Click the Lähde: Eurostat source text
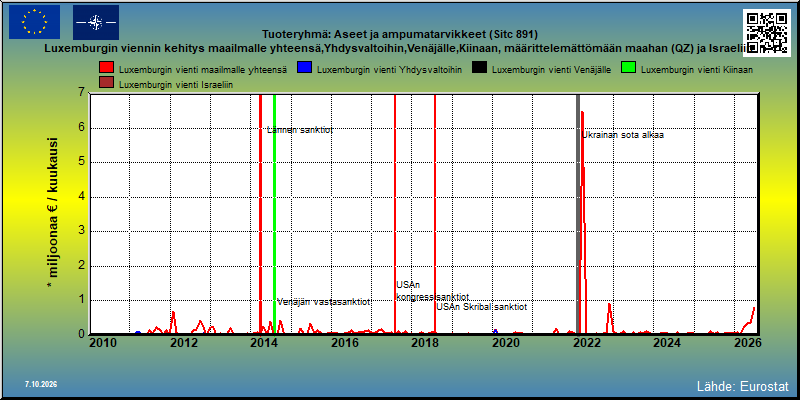The image size is (800, 400). (x=743, y=385)
